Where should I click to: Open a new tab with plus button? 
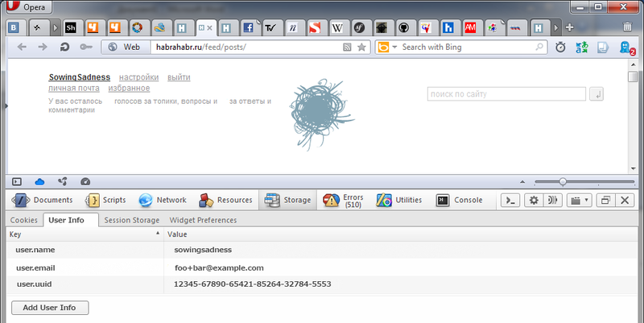(569, 27)
